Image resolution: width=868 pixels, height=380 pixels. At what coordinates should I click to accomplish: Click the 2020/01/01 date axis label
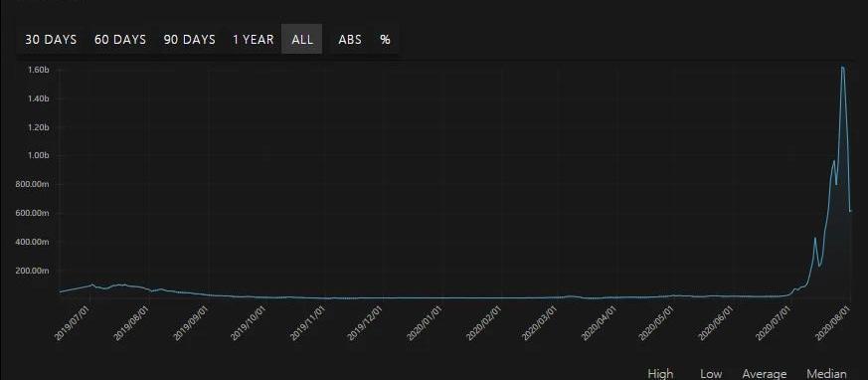[x=425, y=322]
